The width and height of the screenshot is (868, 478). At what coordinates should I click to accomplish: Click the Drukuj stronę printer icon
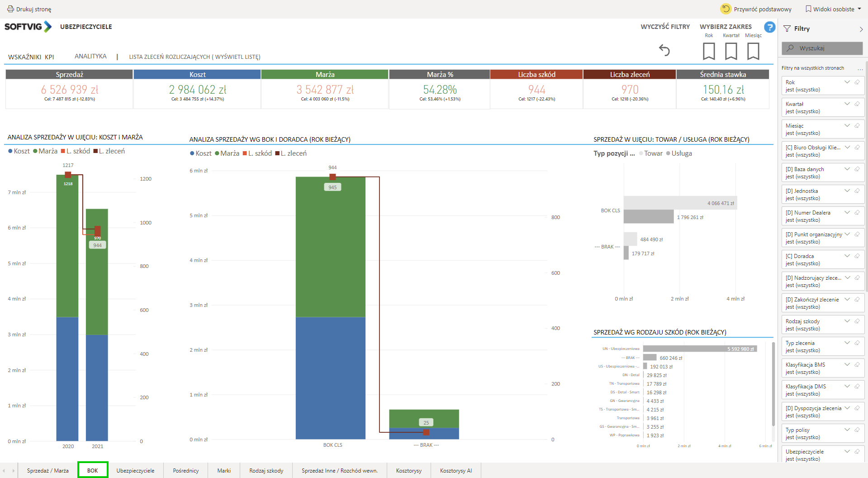pyautogui.click(x=10, y=9)
